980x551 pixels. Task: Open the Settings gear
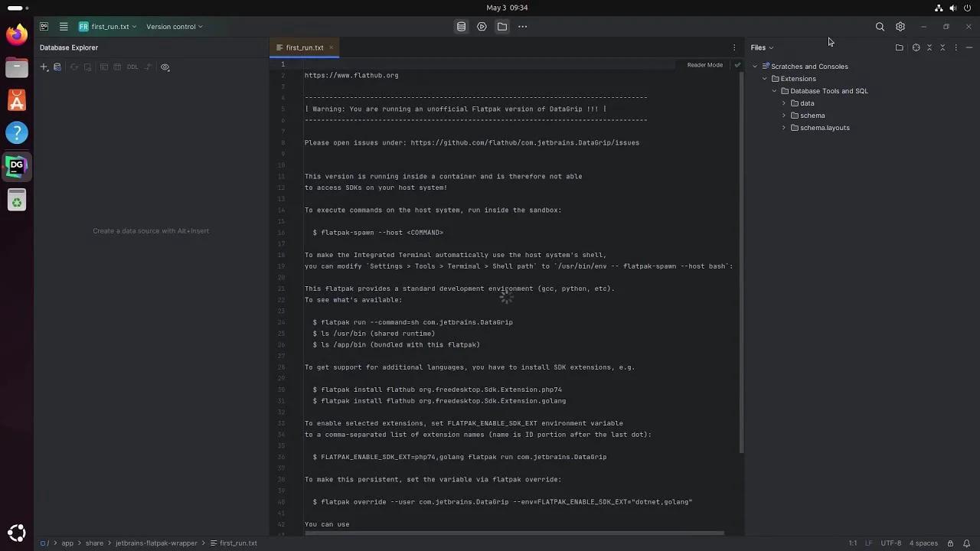point(900,27)
